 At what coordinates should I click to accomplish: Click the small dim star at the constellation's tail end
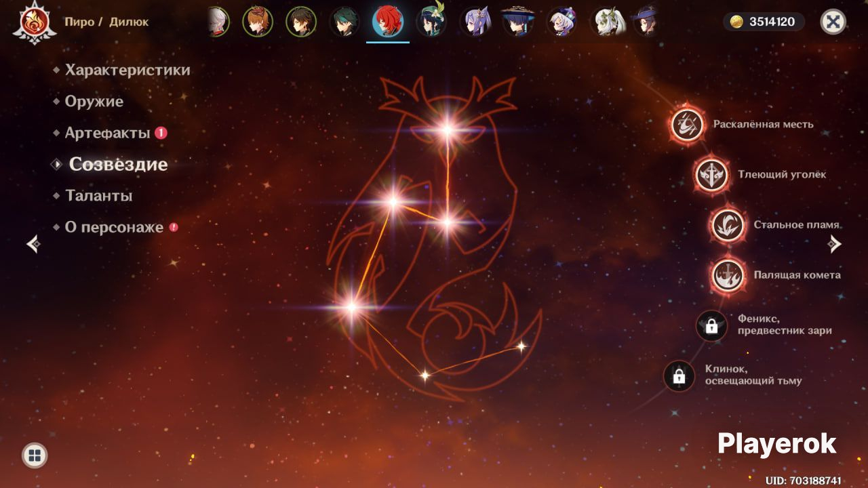pyautogui.click(x=521, y=346)
